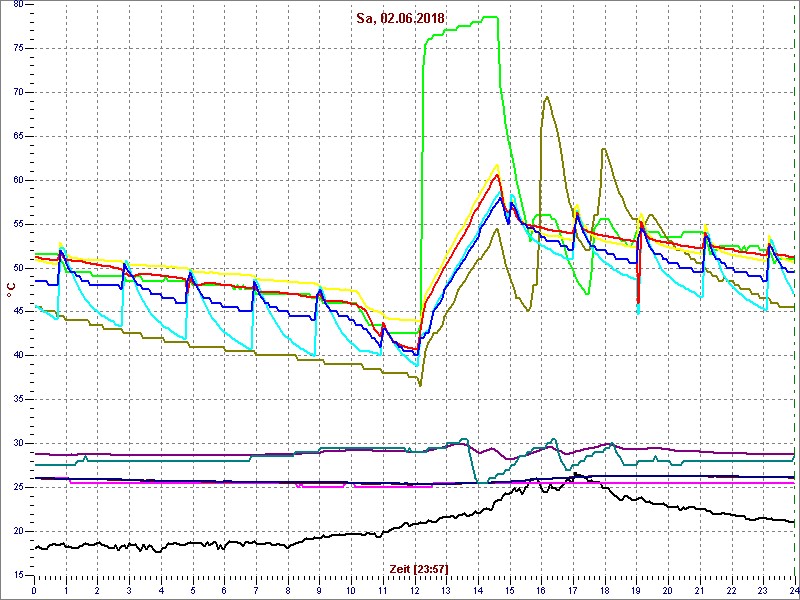Click hour 11 on the time axis

pyautogui.click(x=383, y=590)
